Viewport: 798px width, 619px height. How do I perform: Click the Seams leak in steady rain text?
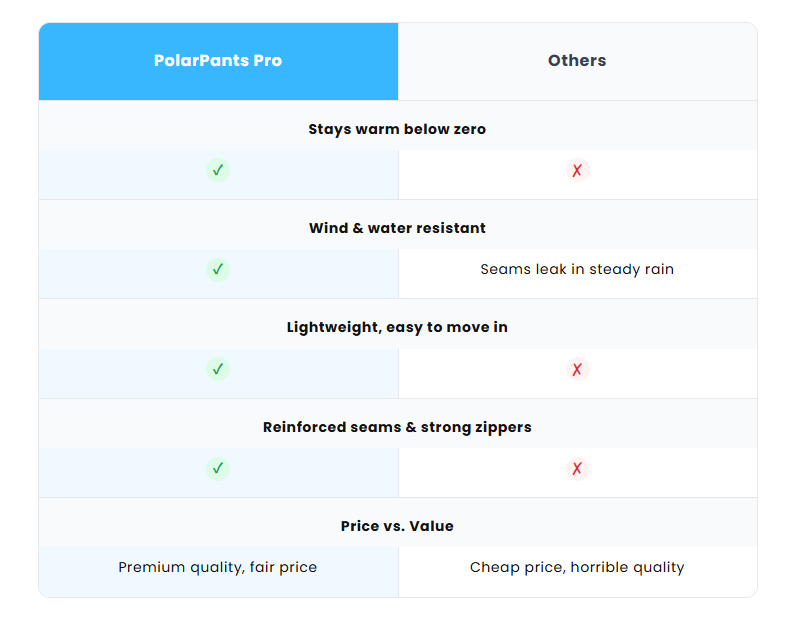pyautogui.click(x=577, y=269)
